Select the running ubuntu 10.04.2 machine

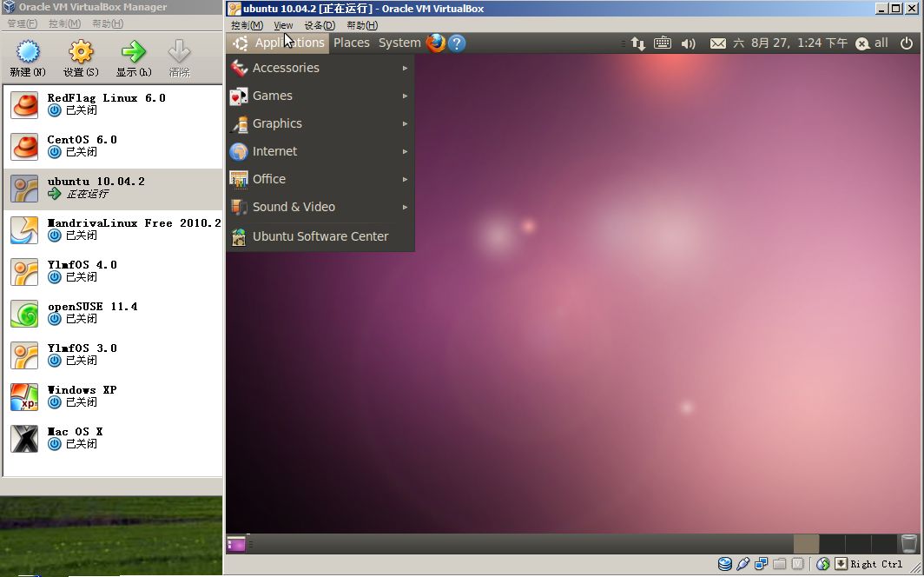click(113, 188)
